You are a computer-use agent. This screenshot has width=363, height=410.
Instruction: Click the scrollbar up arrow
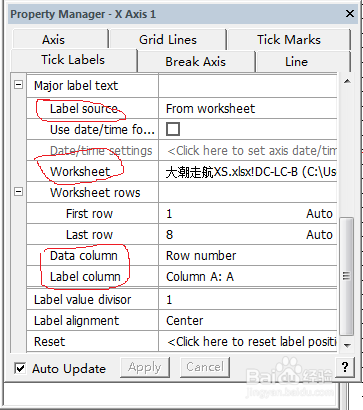pos(347,81)
